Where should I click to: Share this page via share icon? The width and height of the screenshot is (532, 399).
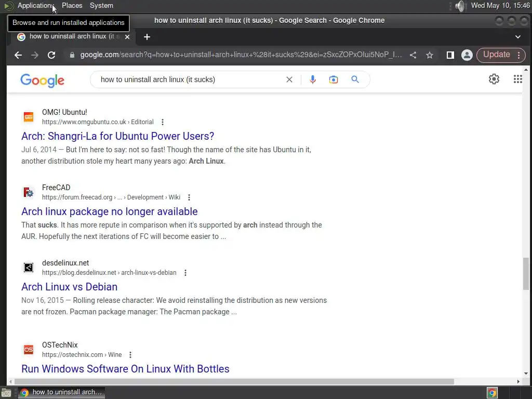[413, 55]
